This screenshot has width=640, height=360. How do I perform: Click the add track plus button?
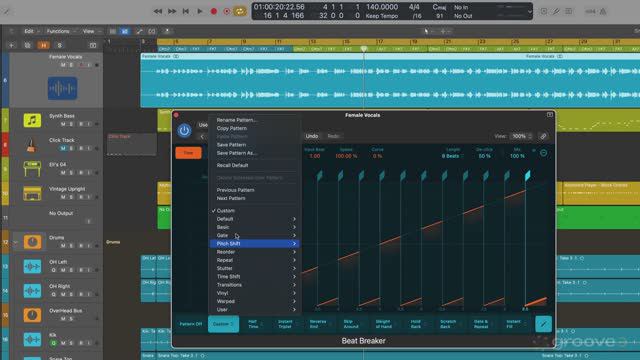(x=11, y=45)
